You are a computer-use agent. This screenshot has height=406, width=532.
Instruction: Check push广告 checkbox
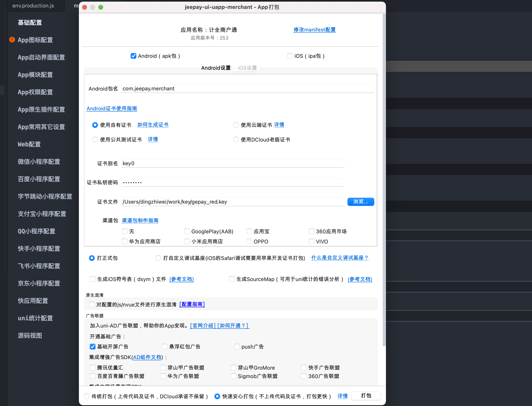tap(237, 347)
